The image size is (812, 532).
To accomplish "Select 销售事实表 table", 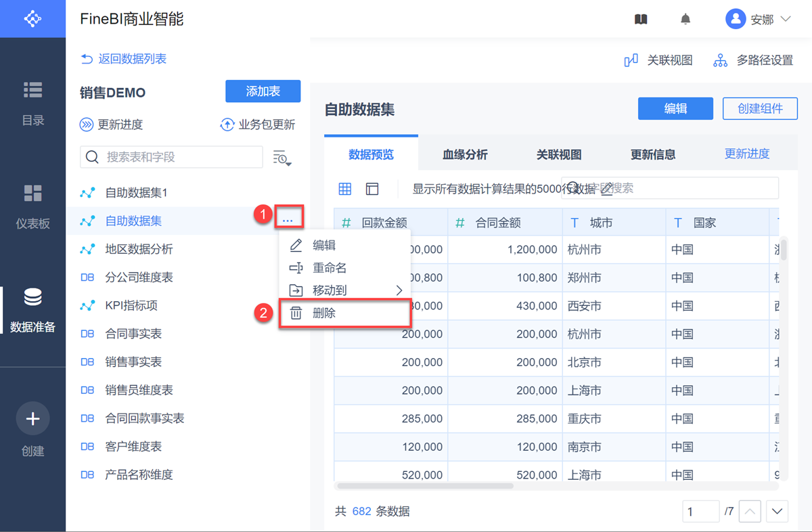I will pos(133,362).
